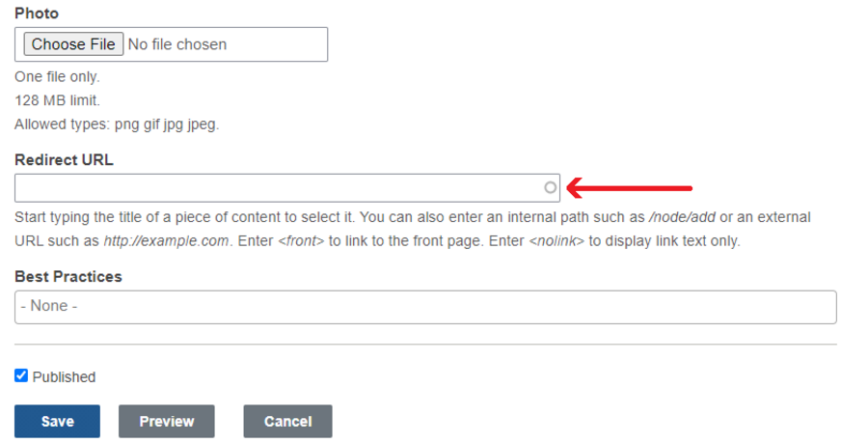Click the Published checkbox label
The image size is (868, 443).
click(64, 376)
